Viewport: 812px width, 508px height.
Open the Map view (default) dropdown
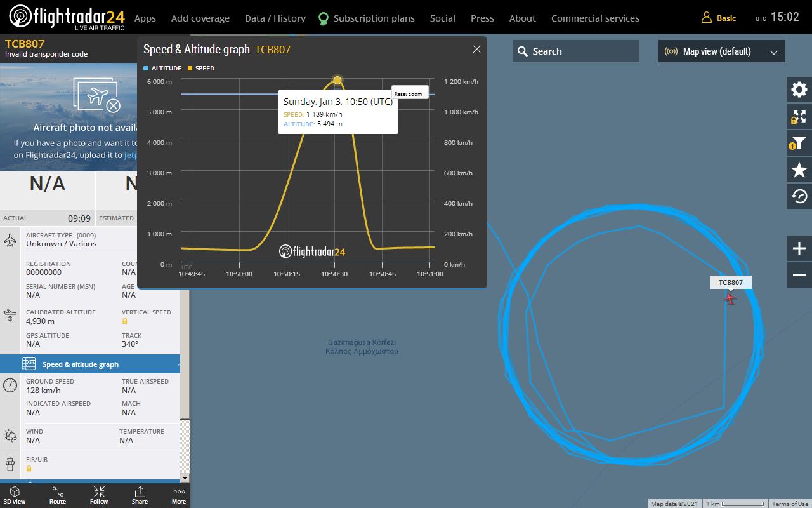722,51
